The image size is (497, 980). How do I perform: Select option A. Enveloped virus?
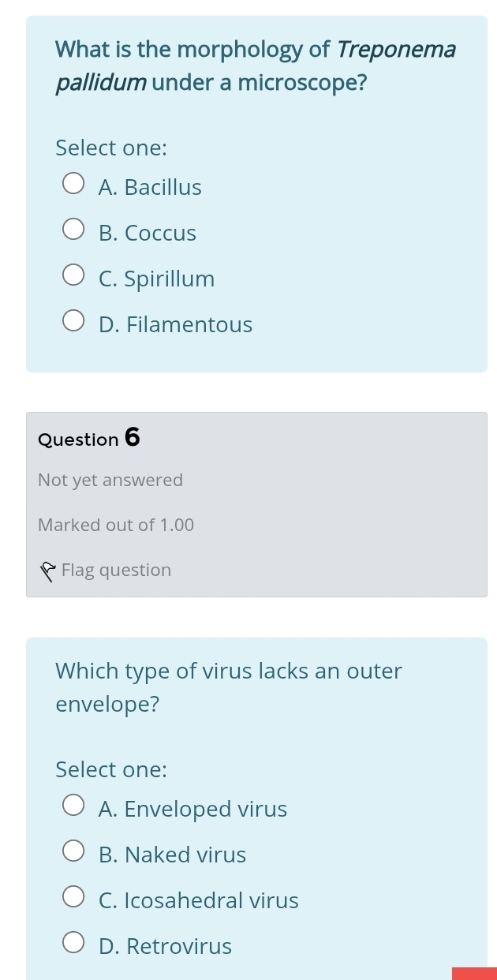(x=73, y=805)
